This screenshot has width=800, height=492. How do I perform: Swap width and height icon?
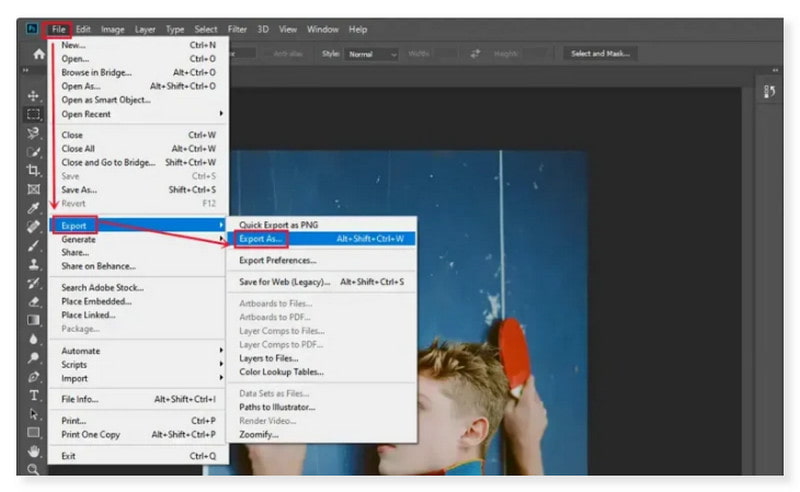pos(475,54)
